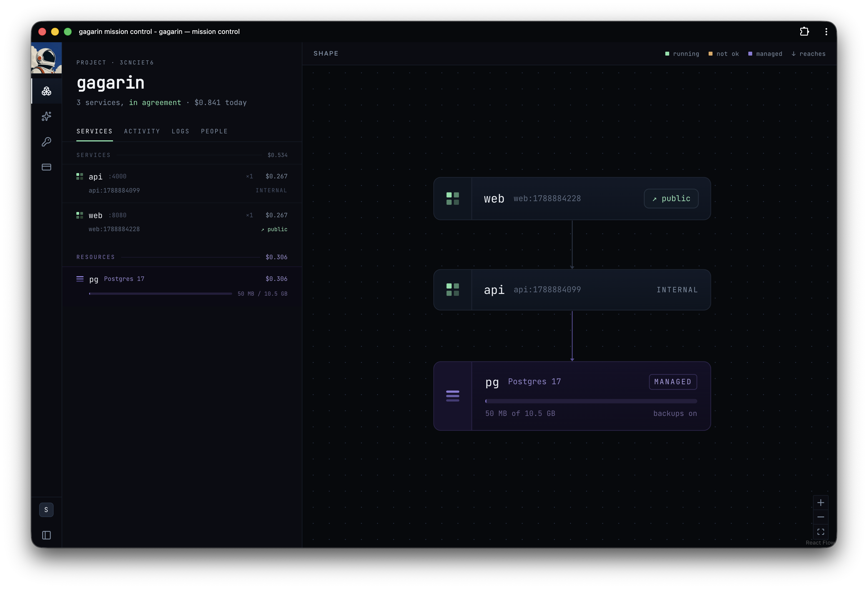Viewport: 868px width, 589px height.
Task: Click the web node title in graph
Action: 494,198
